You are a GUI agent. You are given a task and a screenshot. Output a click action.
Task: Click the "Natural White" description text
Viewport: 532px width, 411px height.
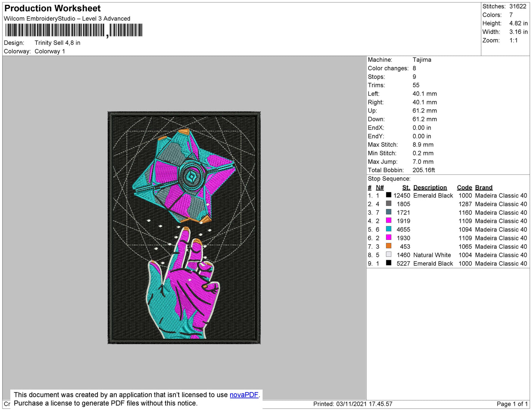(432, 255)
